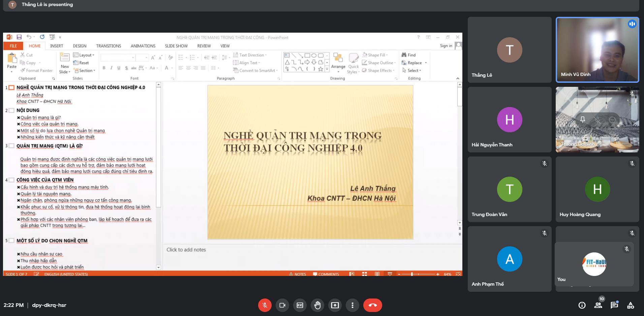Open Present now screen share button

pos(335,305)
